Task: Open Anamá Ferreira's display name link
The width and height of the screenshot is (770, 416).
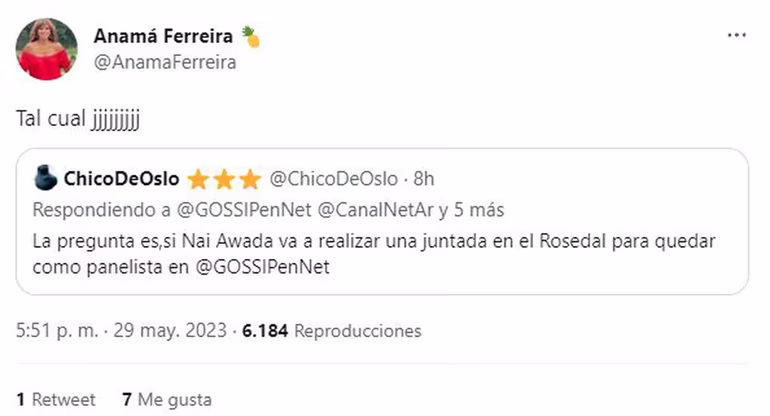Action: 163,36
